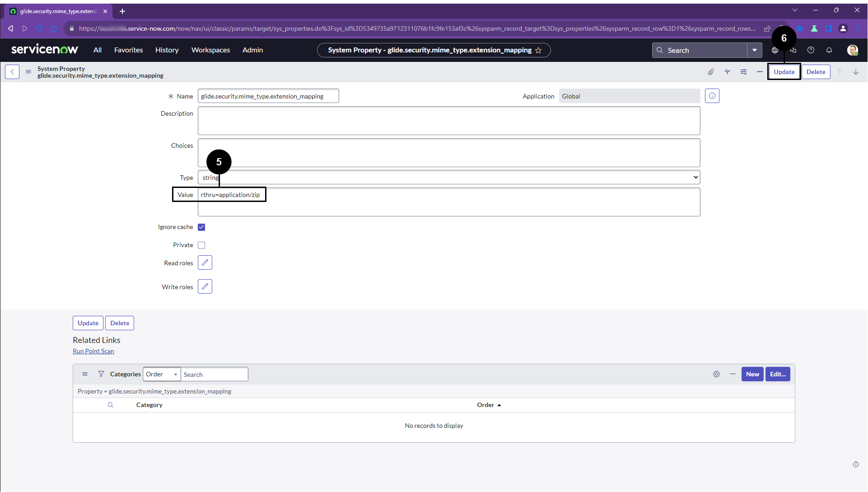Open more options ellipsis menu
Image resolution: width=868 pixels, height=492 pixels.
(x=760, y=72)
